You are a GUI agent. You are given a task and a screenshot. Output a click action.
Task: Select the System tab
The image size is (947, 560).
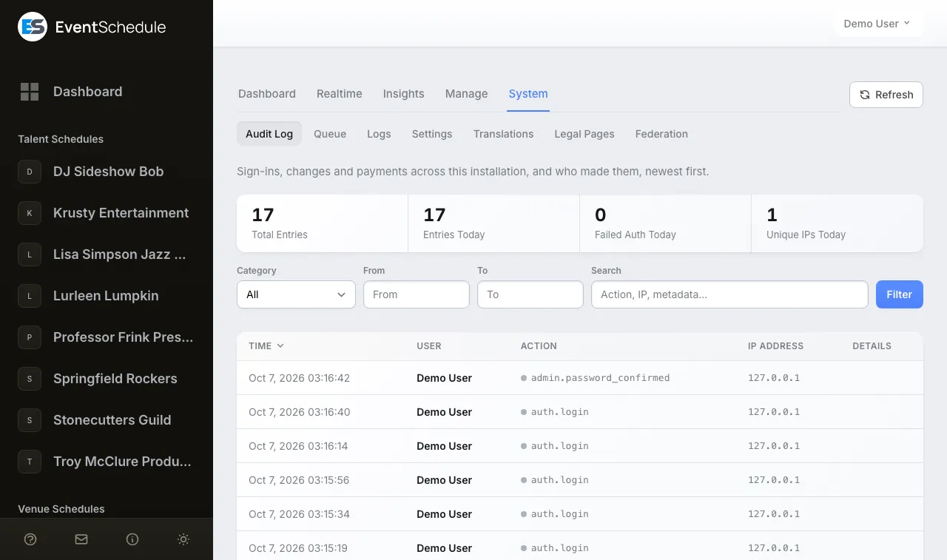pyautogui.click(x=528, y=94)
